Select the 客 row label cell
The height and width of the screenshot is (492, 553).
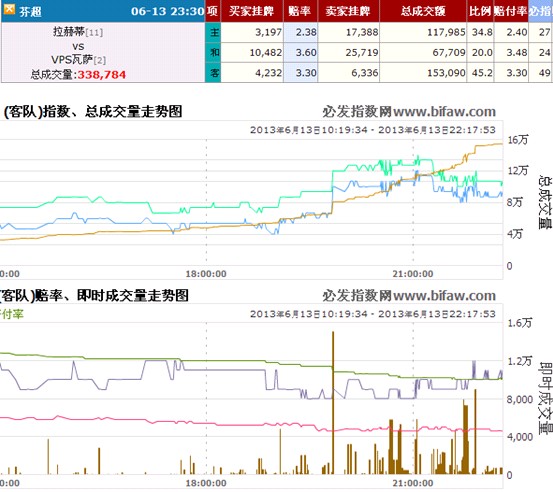pos(213,73)
